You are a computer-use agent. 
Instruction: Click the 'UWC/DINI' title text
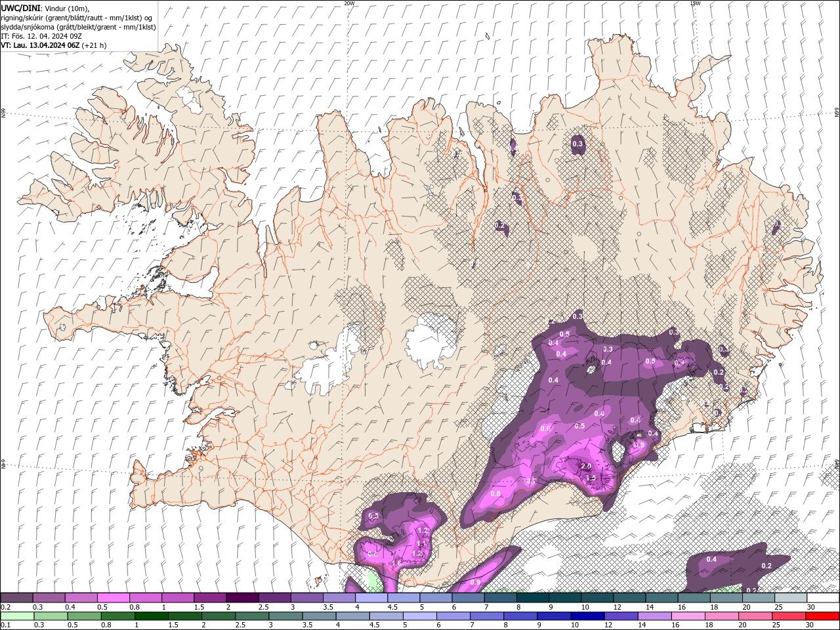[20, 8]
